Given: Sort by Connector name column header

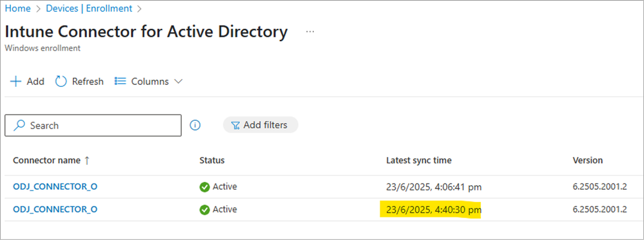Looking at the screenshot, I should coord(46,160).
